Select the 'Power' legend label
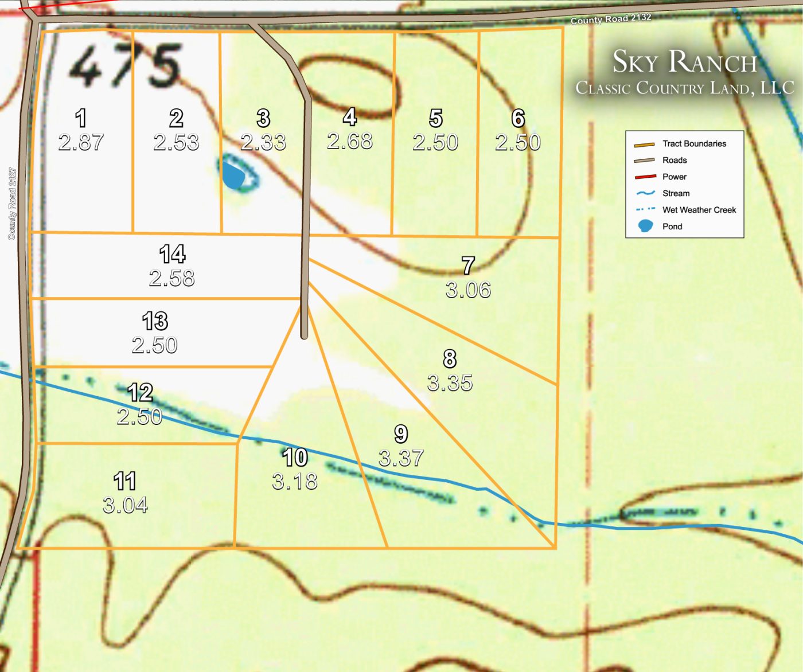The image size is (803, 672). pos(675,177)
